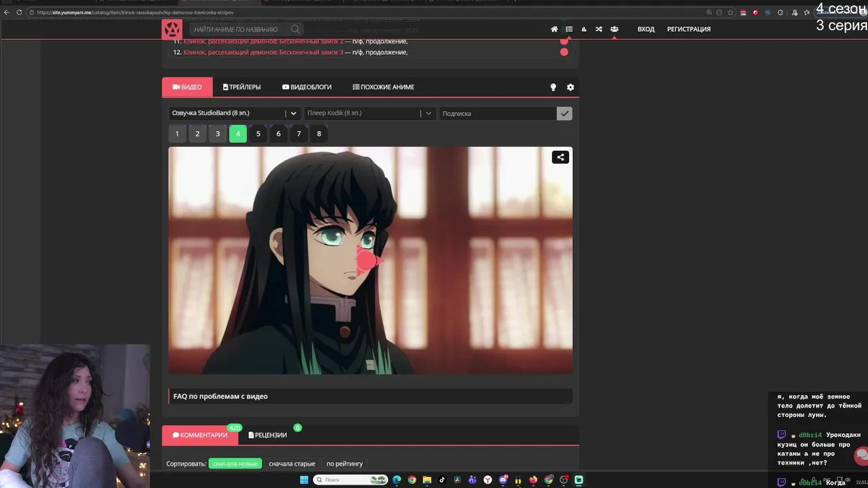Select episode 2
Viewport: 868px width, 488px height.
point(197,134)
